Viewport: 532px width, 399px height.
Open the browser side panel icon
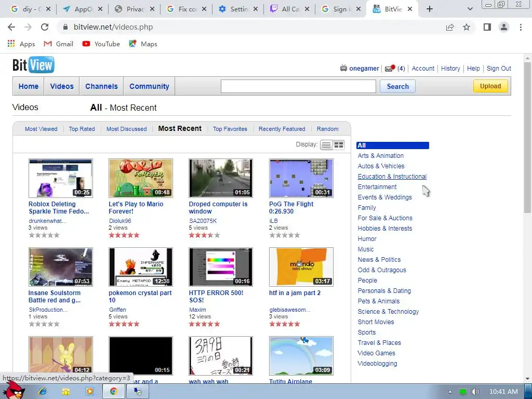pyautogui.click(x=487, y=27)
